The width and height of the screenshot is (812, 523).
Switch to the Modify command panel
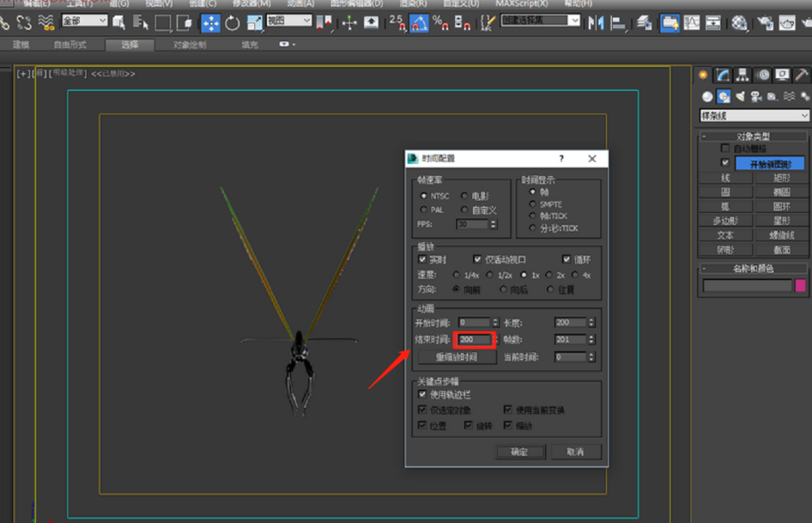pyautogui.click(x=723, y=75)
